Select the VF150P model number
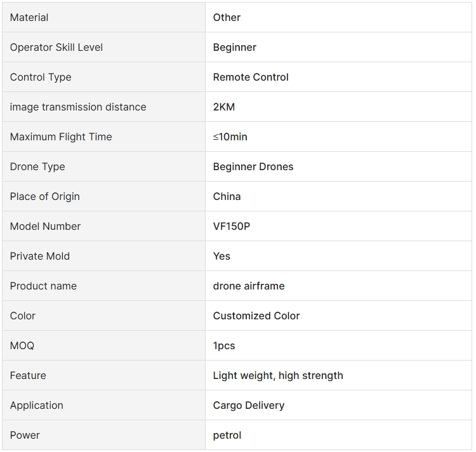The height and width of the screenshot is (452, 476). tap(232, 226)
